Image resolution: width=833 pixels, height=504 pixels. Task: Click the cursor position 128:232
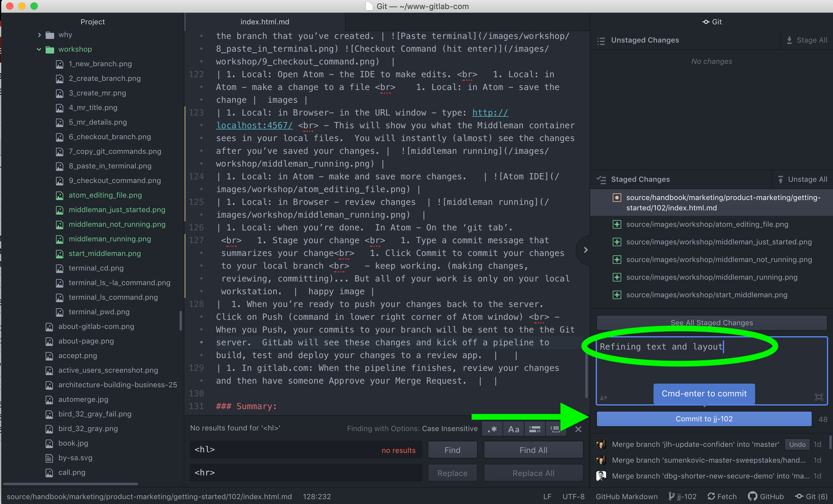(x=317, y=497)
